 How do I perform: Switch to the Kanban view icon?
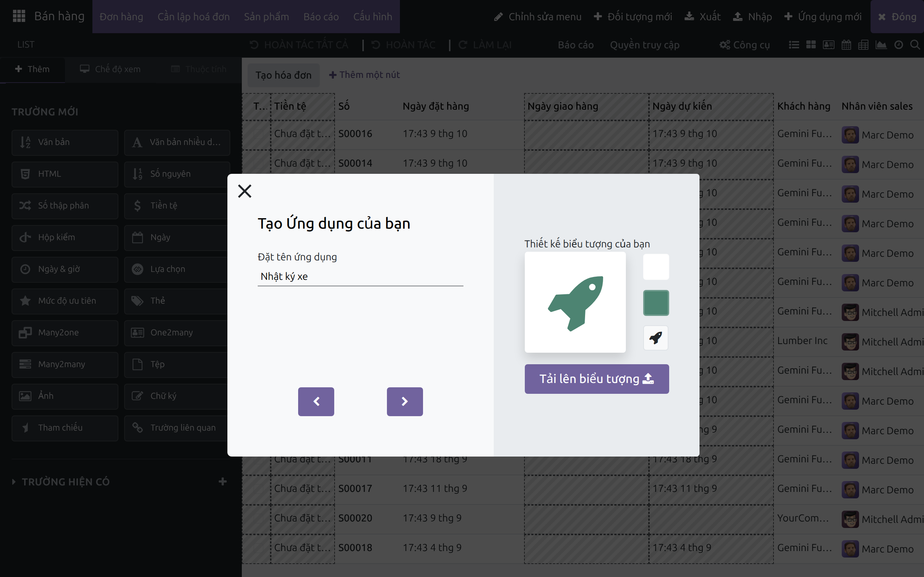811,45
